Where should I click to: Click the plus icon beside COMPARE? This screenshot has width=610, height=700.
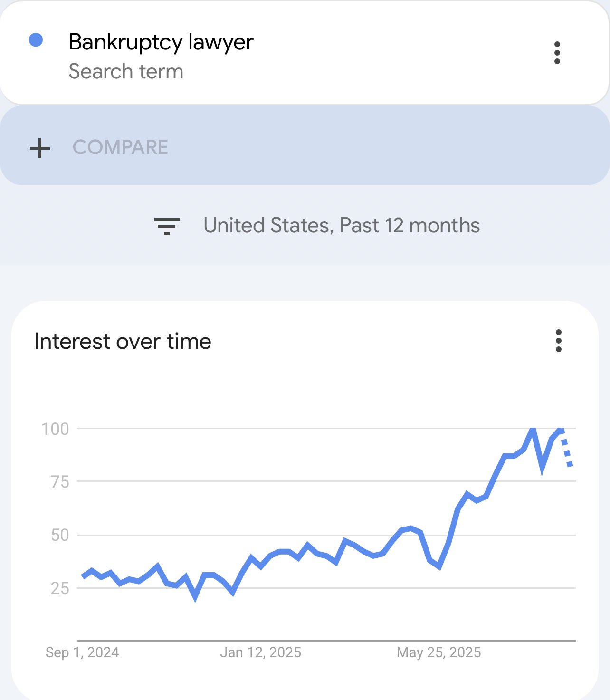tap(40, 148)
